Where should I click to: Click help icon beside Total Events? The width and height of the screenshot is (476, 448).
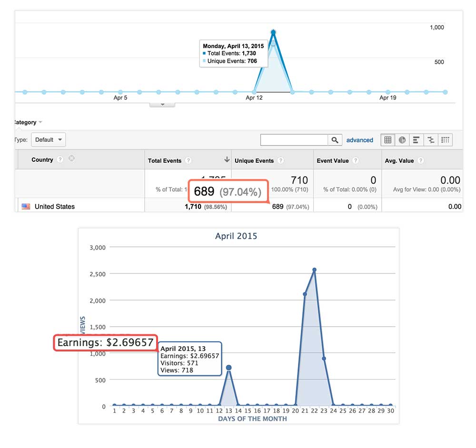(x=188, y=161)
